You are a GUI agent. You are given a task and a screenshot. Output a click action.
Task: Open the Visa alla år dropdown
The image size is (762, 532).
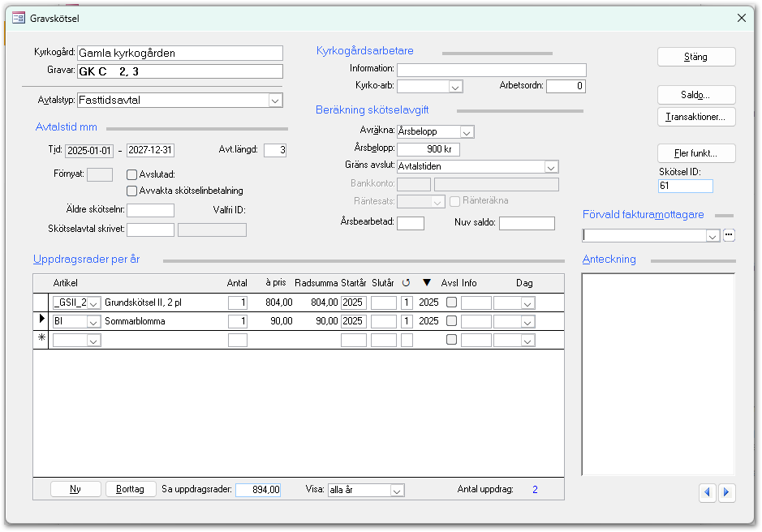(x=397, y=491)
